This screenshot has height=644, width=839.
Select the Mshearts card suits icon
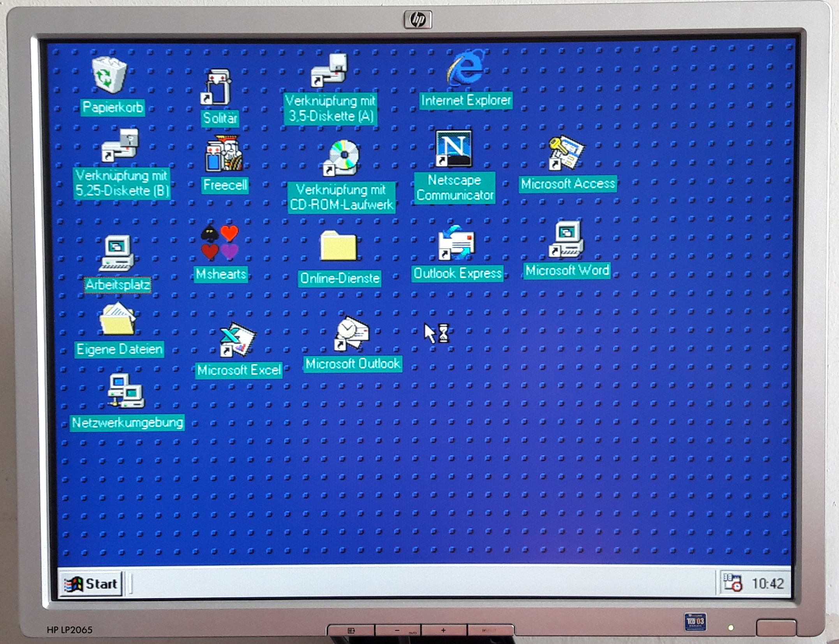[x=219, y=243]
